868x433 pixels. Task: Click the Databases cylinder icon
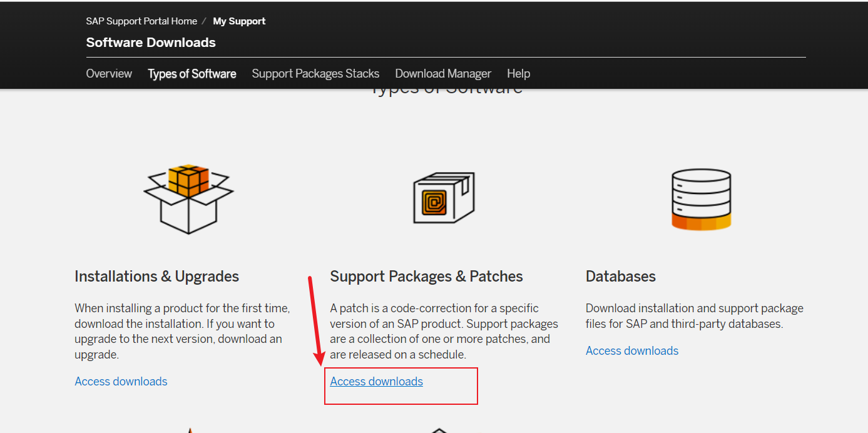click(700, 199)
